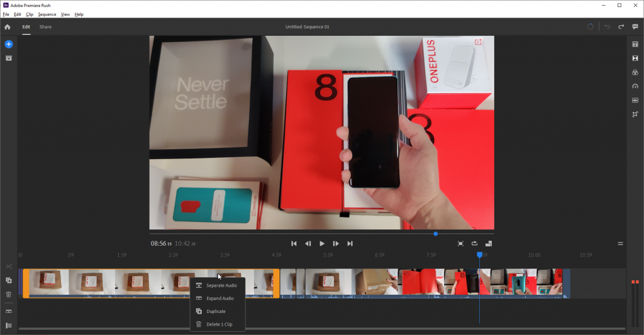644x335 pixels.
Task: Choose Separate Audio from context menu
Action: pyautogui.click(x=217, y=285)
